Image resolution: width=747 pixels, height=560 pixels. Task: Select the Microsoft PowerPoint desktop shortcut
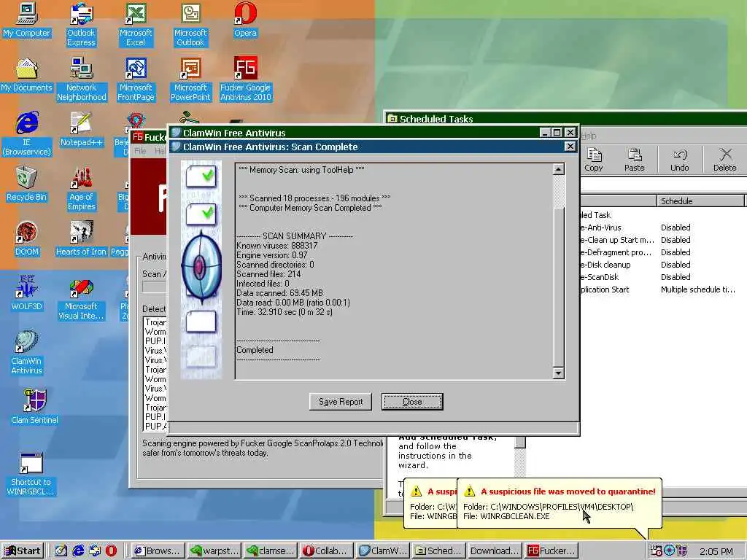(190, 79)
